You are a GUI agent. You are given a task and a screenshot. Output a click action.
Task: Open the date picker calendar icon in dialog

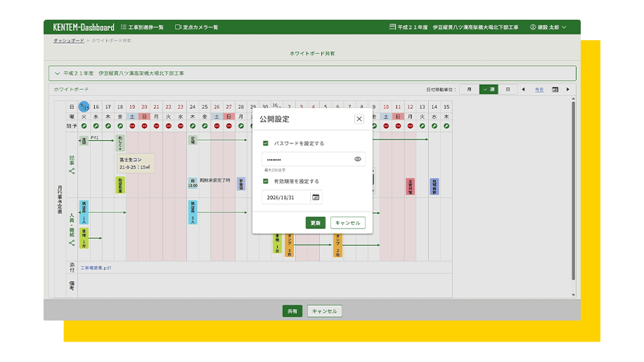316,198
